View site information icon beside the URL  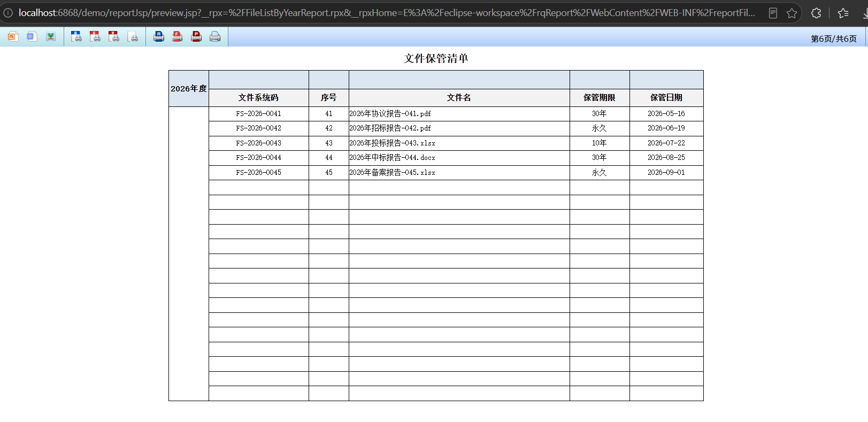click(8, 13)
